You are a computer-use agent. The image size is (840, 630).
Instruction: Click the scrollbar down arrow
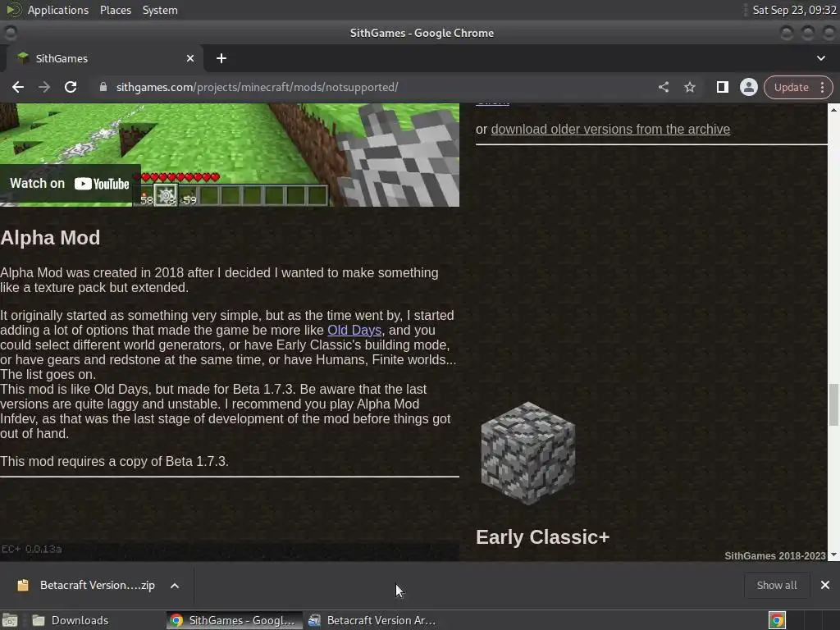[x=833, y=555]
